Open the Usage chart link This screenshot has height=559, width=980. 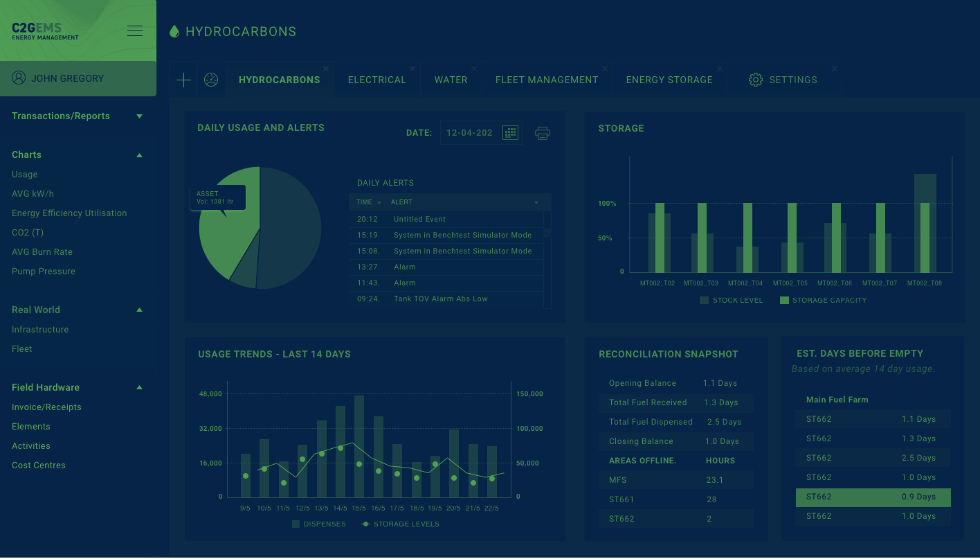tap(25, 175)
